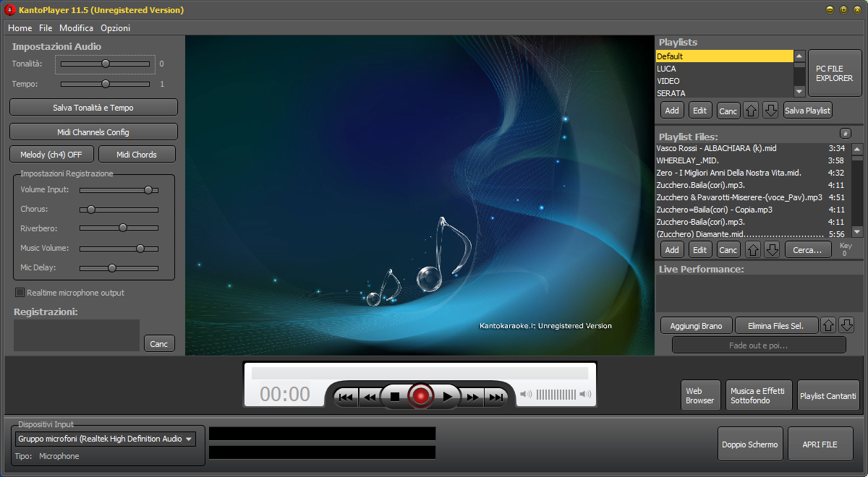Click the Playlist Files scroll-down arrow

click(857, 232)
